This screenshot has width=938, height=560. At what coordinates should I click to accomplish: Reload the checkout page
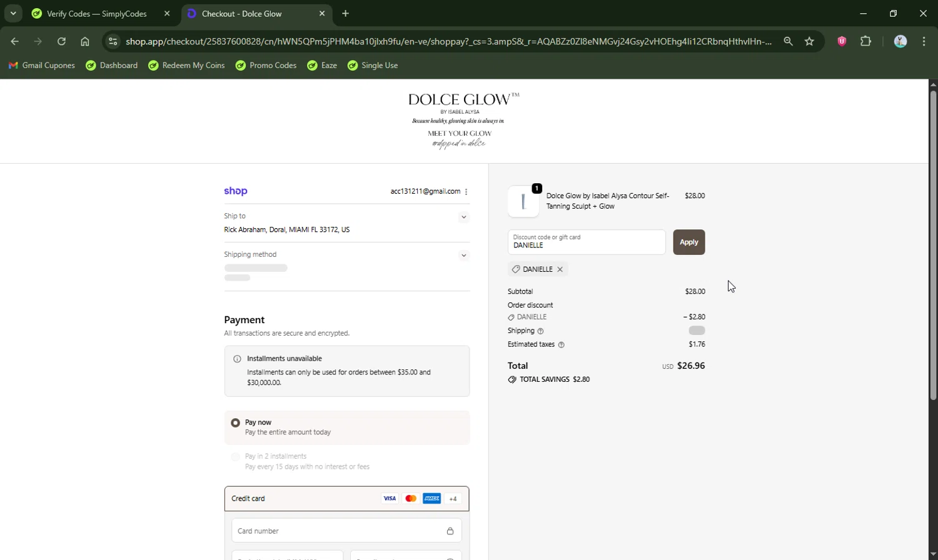click(61, 41)
